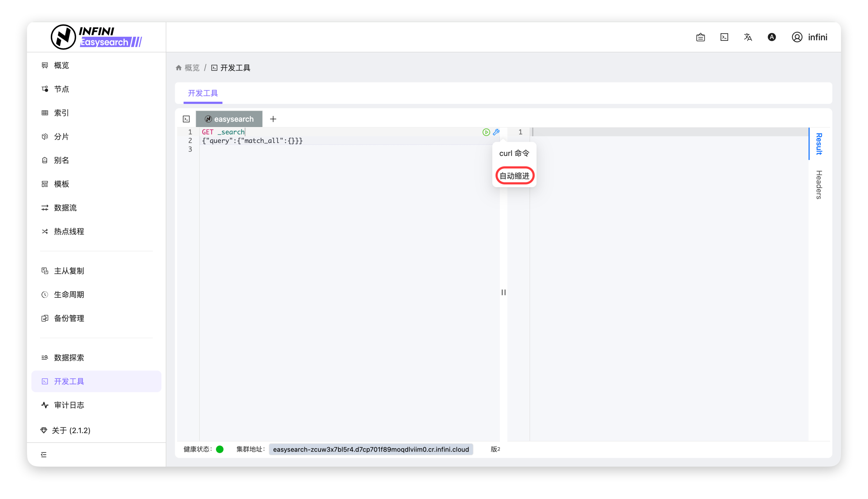Collapse the sidebar menu
The height and width of the screenshot is (499, 868).
pos(44,454)
